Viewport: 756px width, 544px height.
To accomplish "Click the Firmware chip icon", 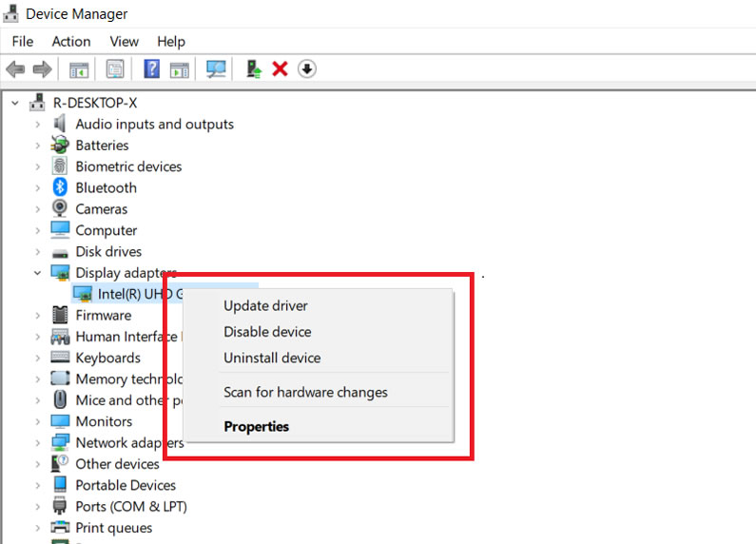I will click(x=60, y=315).
